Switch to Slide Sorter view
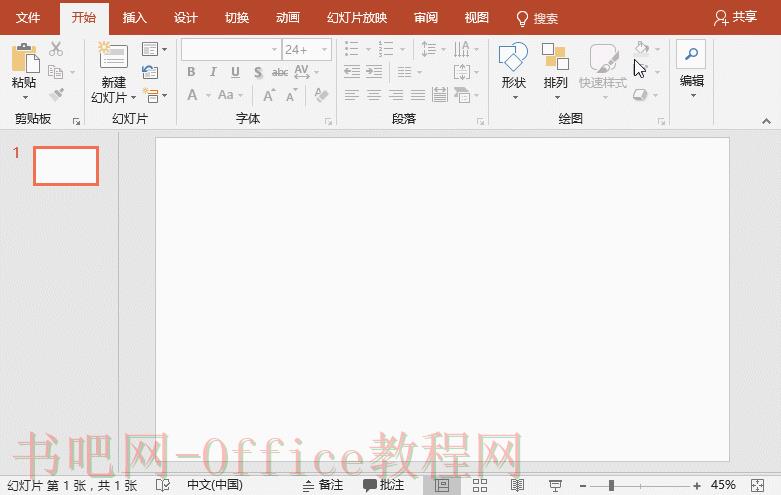781x495 pixels. click(x=480, y=485)
